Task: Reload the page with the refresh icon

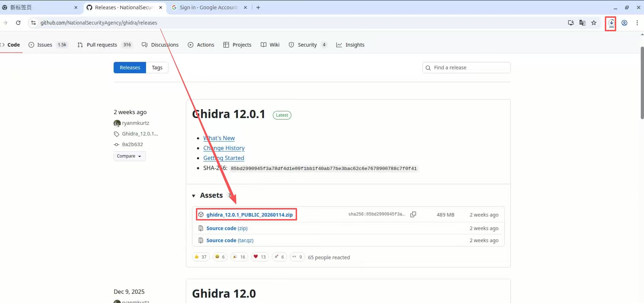Action: click(18, 23)
